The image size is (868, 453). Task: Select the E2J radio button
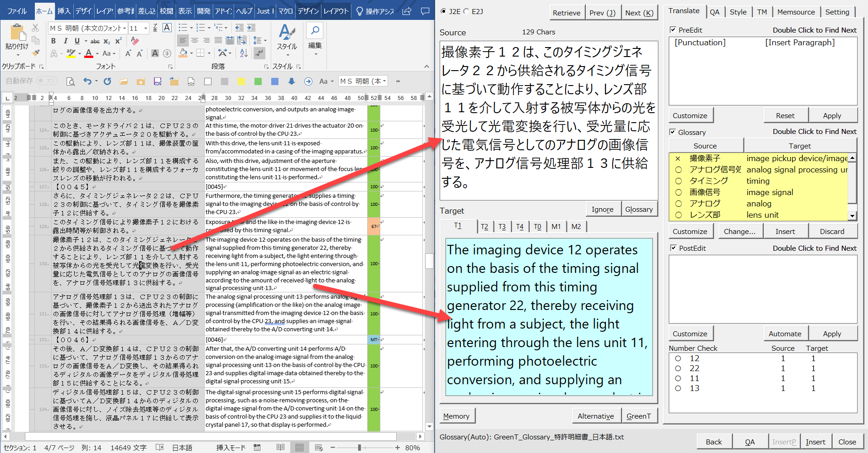pos(466,12)
